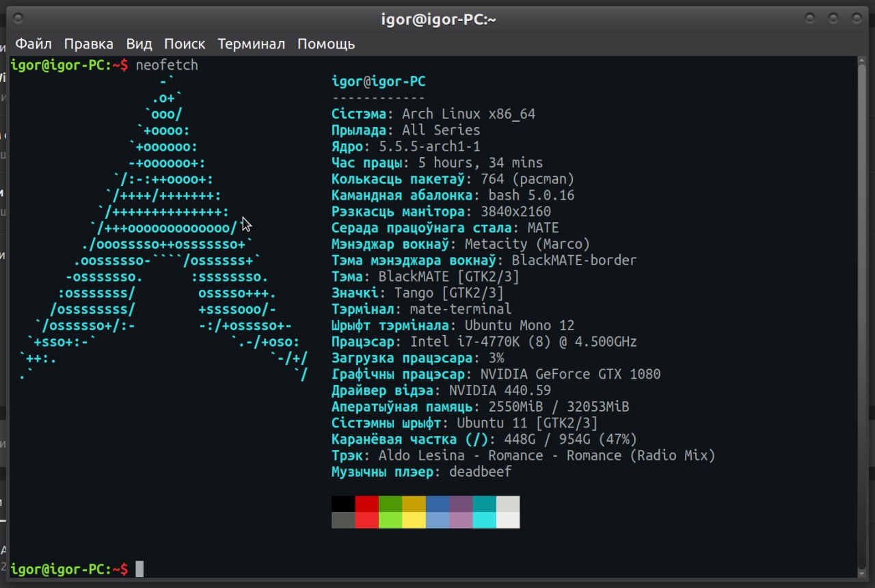Screen dimensions: 875x588
Task: Close the igor@igor-PC terminal window
Action: (x=856, y=18)
